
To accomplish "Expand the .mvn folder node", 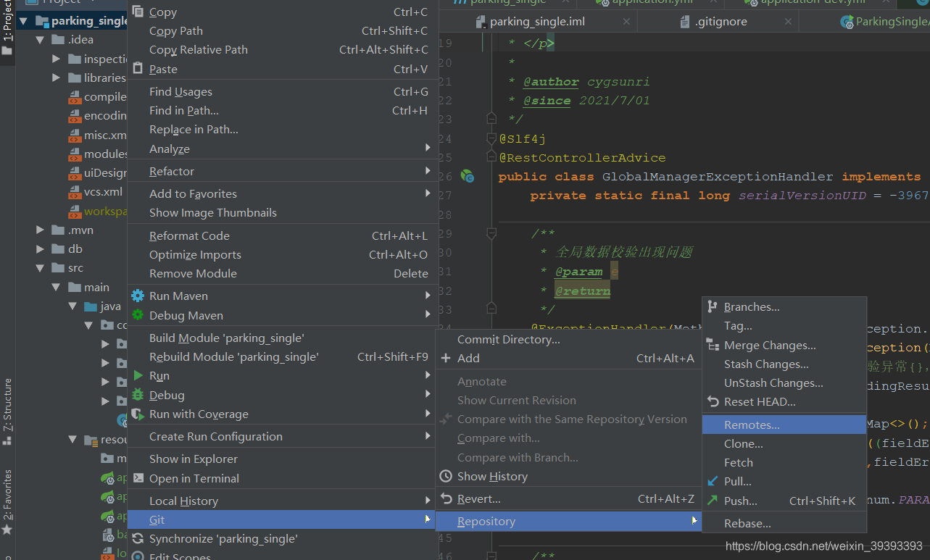I will 41,230.
